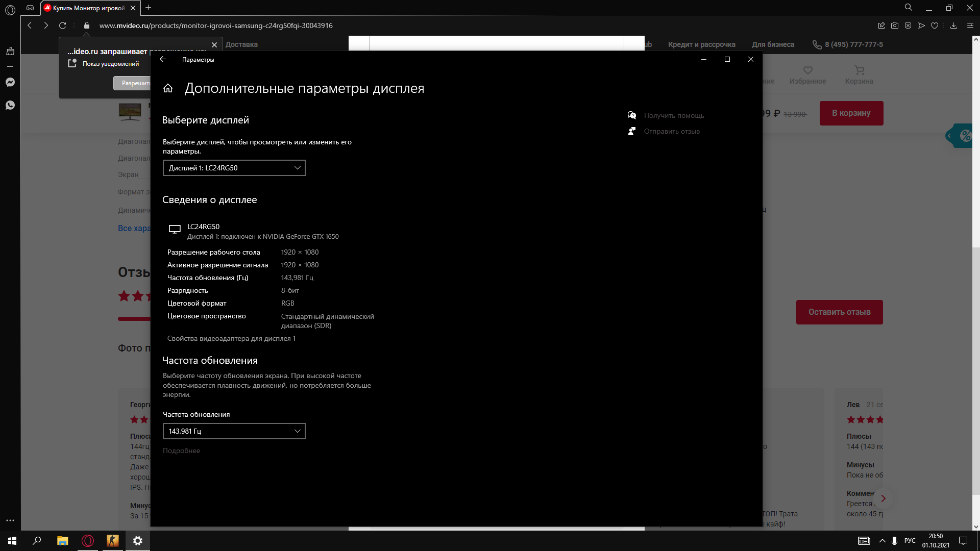Open 'Корзина' cart on mvideo

[859, 76]
